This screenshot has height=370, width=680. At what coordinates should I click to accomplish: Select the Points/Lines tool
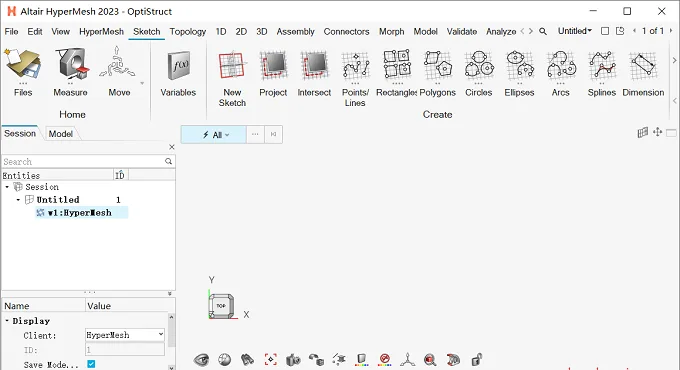click(355, 78)
